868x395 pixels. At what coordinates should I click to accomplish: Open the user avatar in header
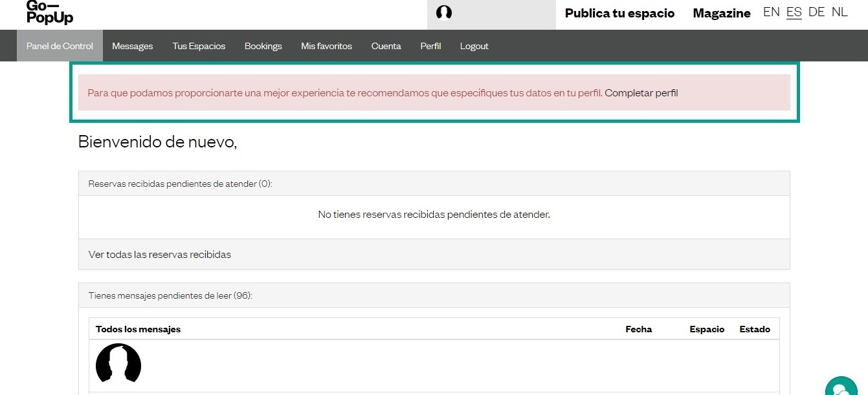pos(444,13)
